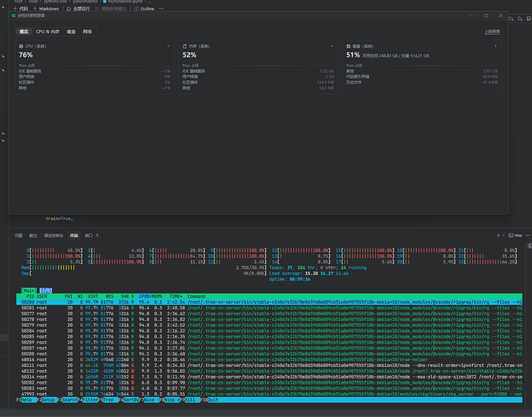The image size is (532, 417).
Task: Click htop F1 Help button
Action: point(27,400)
